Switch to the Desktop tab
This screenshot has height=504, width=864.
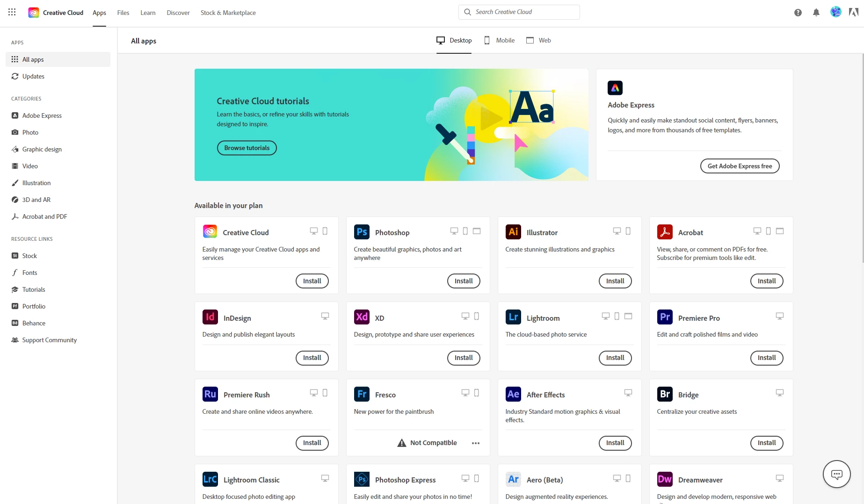[x=454, y=40]
